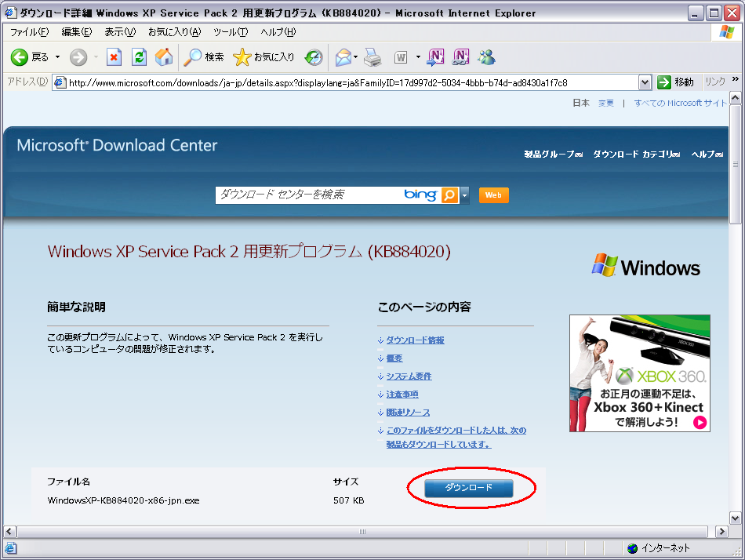This screenshot has width=745, height=560.
Task: Click the orange Bing search magnifier button
Action: click(x=449, y=195)
